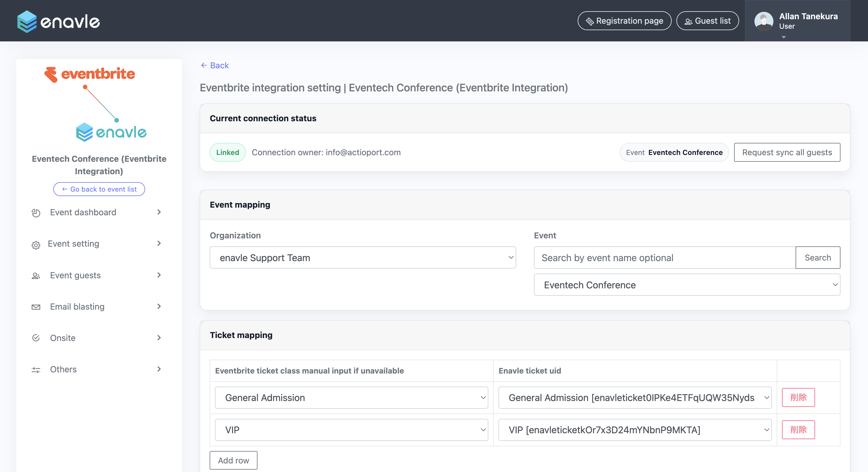Click the enavle logo in header

coord(58,21)
